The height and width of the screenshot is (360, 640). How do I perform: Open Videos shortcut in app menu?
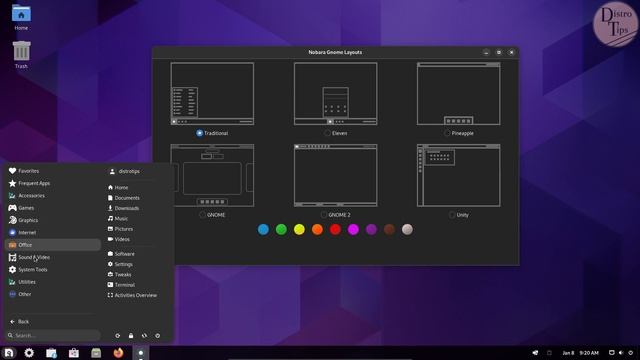(x=119, y=239)
